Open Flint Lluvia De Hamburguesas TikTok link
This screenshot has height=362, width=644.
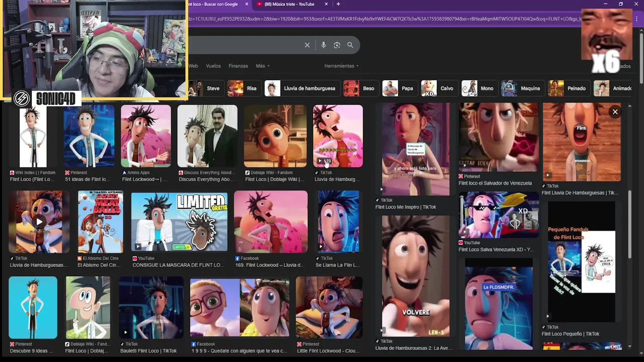(x=580, y=193)
